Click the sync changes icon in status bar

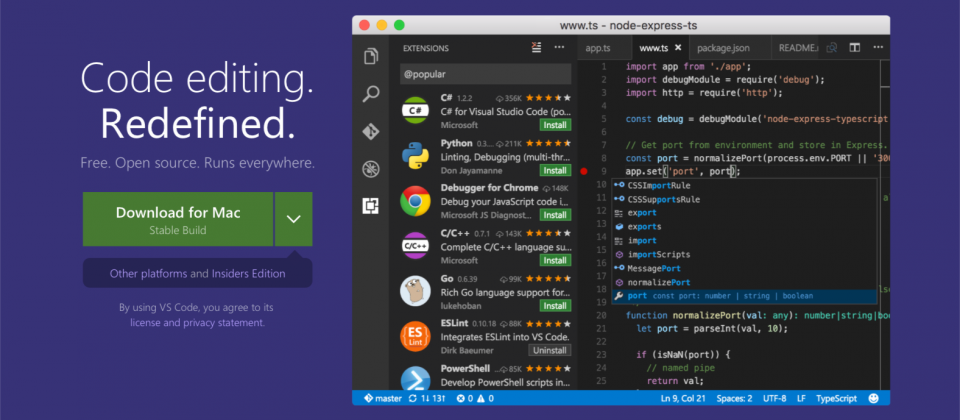point(412,398)
